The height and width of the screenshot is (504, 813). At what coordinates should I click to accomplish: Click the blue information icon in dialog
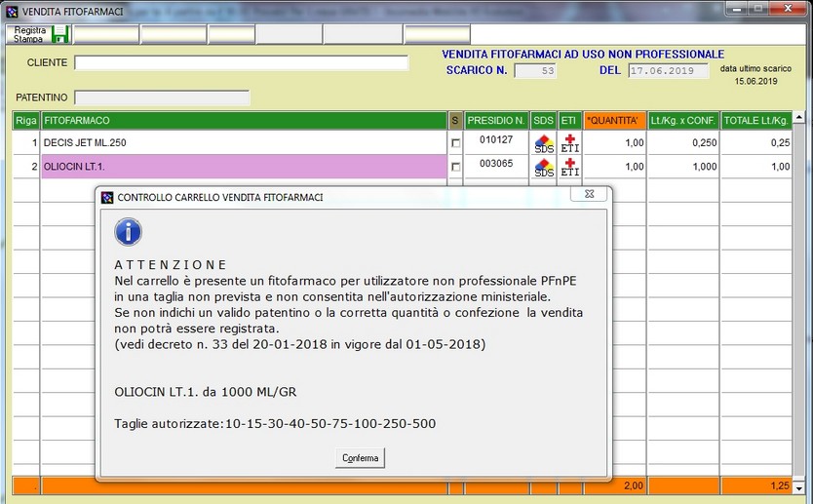point(128,232)
